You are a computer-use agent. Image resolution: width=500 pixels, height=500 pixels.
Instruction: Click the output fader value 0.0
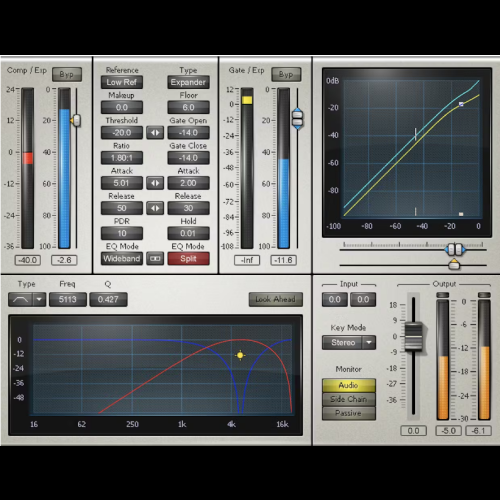tap(413, 431)
